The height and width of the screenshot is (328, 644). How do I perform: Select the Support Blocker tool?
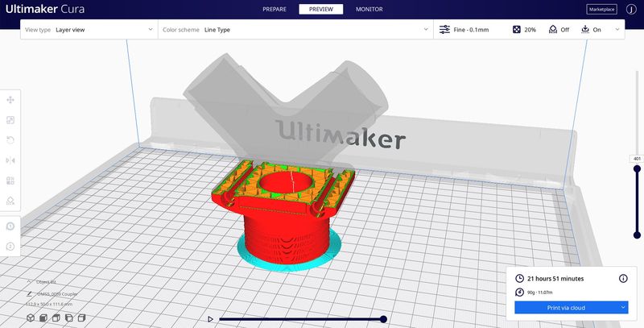click(10, 201)
